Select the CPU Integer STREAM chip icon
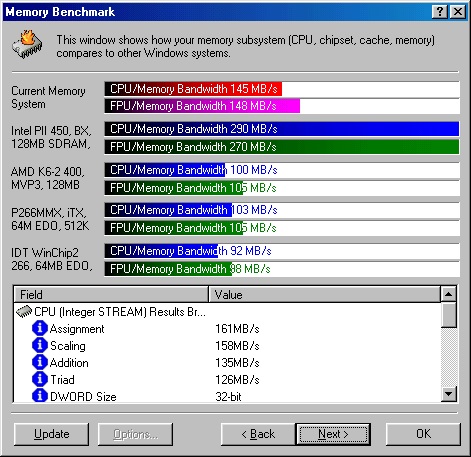Screen dimensions: 471x457 click(24, 312)
